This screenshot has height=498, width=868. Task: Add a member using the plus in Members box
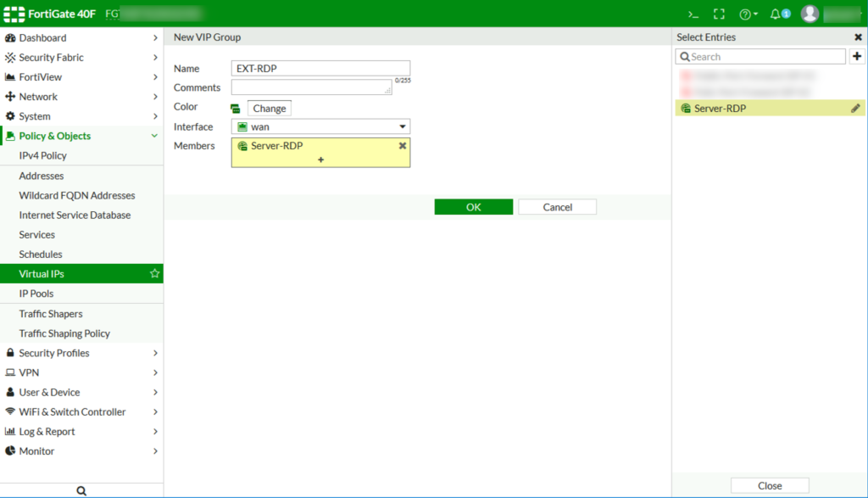tap(322, 159)
